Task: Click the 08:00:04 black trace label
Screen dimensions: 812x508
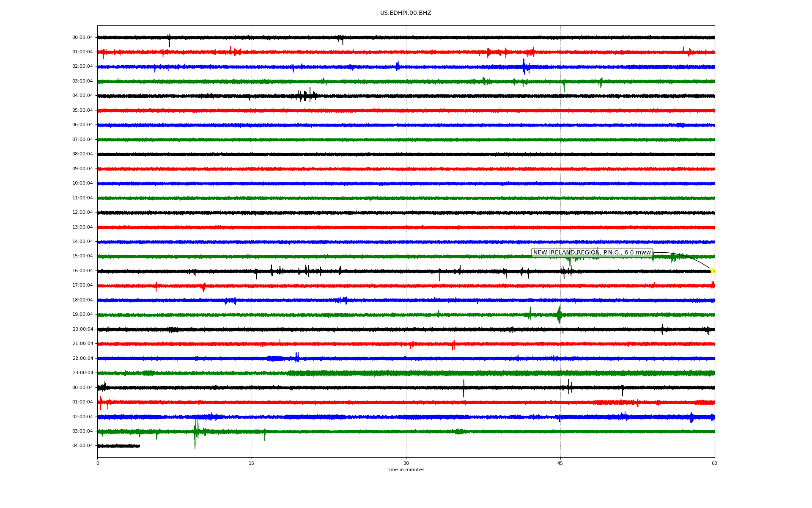Action: tap(82, 154)
